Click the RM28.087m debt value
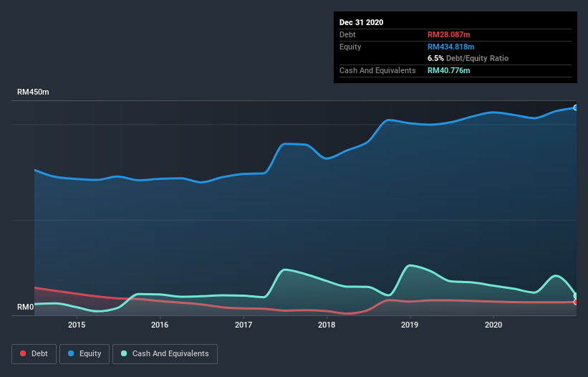This screenshot has width=588, height=377. (448, 34)
